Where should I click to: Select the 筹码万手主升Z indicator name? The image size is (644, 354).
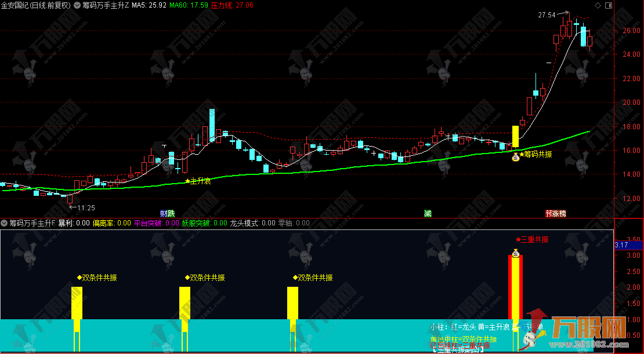coord(106,5)
